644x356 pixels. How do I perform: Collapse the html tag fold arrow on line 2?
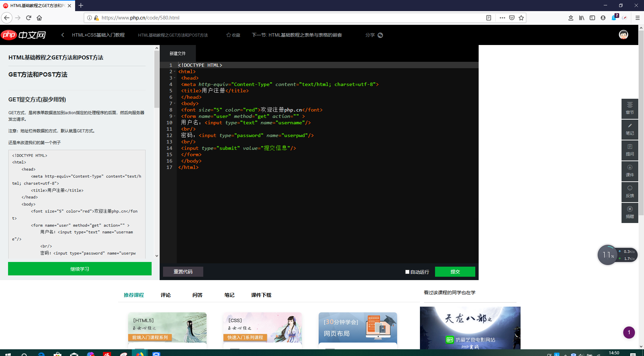pos(175,72)
